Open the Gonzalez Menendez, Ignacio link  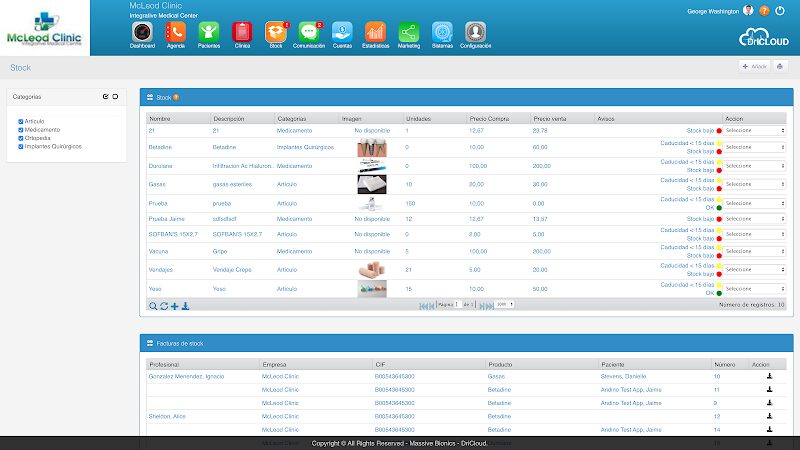(186, 376)
